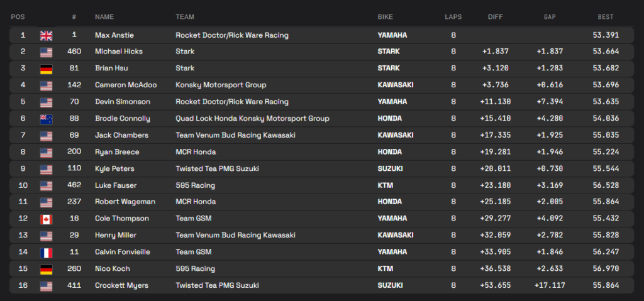Select rider name Calvin Fonvieille
The image size is (644, 301).
click(123, 252)
